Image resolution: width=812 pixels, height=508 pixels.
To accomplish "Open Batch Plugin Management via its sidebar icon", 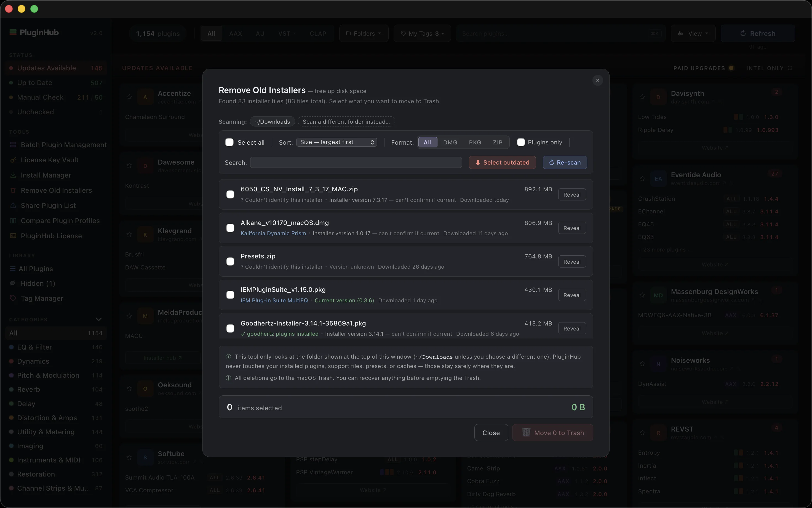I will tap(13, 145).
